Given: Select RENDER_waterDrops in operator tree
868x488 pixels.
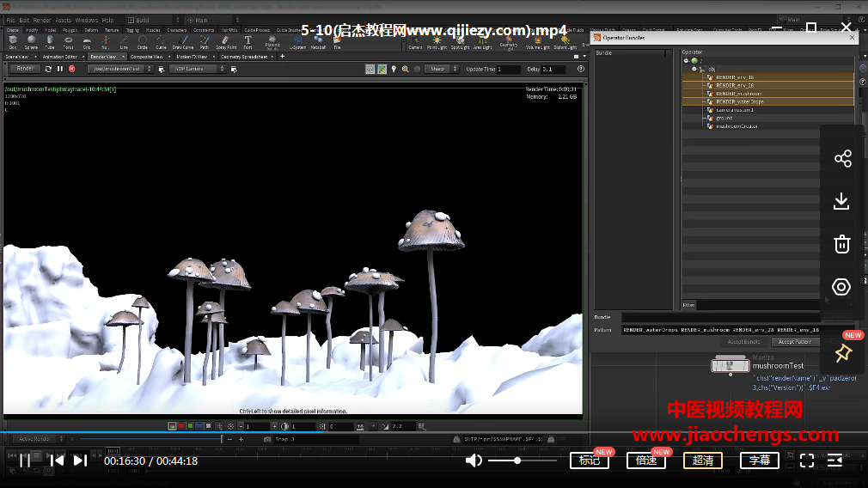Looking at the screenshot, I should [x=767, y=101].
